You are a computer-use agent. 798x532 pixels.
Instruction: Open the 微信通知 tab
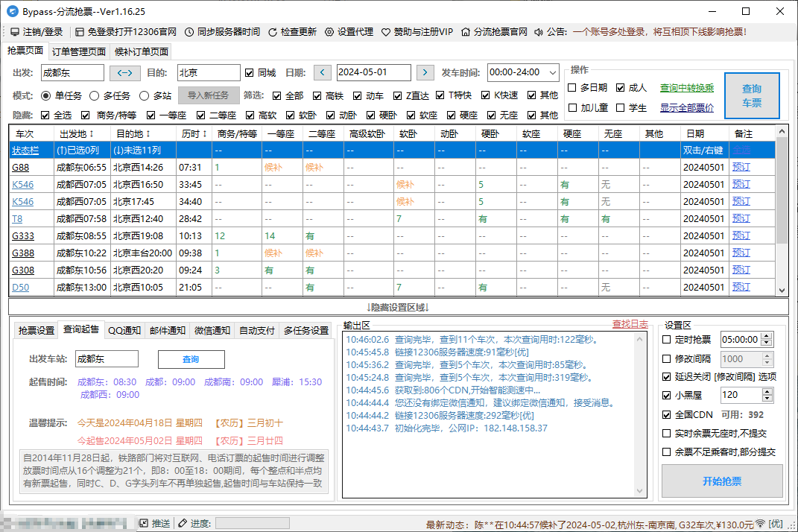point(212,331)
